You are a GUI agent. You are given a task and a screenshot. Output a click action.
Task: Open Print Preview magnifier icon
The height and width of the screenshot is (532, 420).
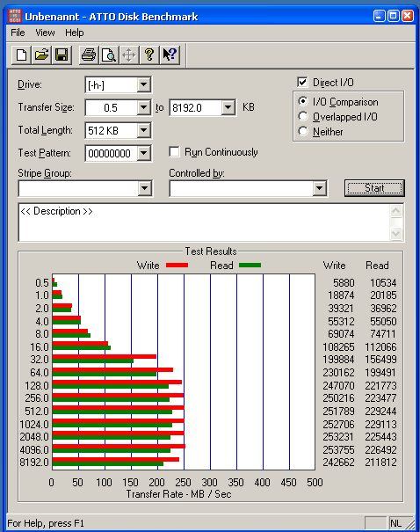click(x=109, y=55)
